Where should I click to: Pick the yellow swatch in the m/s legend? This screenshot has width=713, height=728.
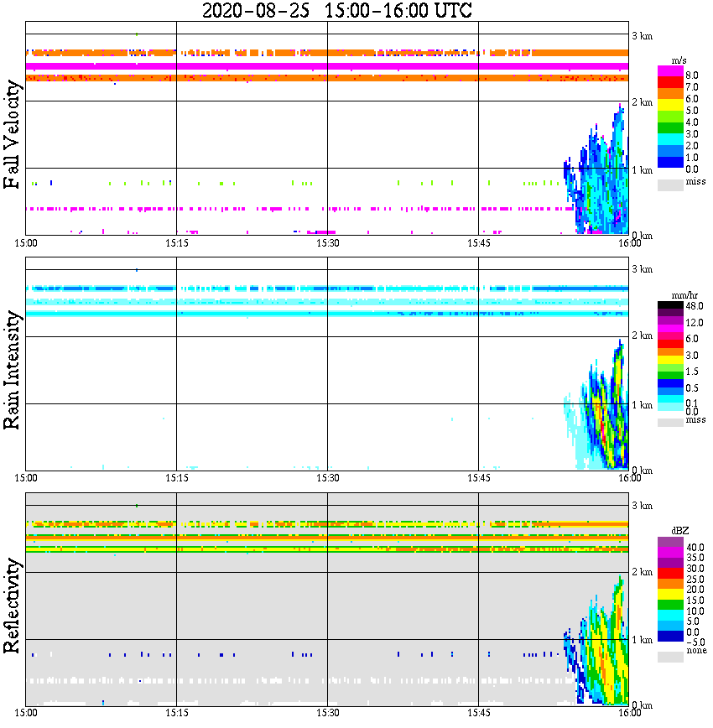coord(670,105)
